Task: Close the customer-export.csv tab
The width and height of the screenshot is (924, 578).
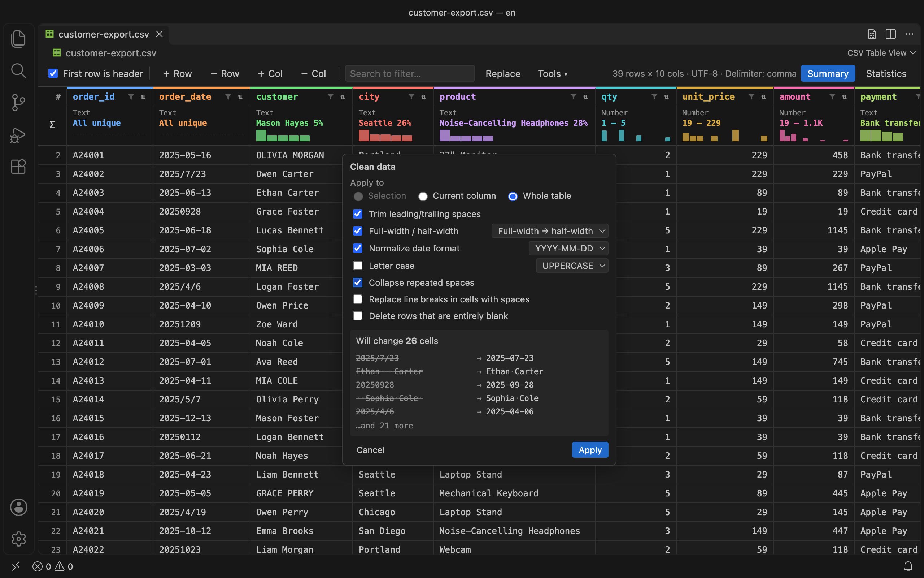Action: click(x=159, y=34)
